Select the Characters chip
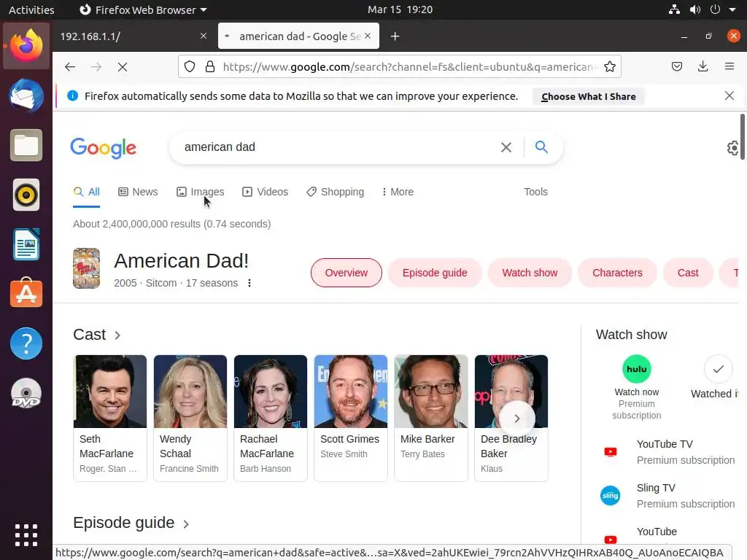Screen dimensions: 747x560 click(x=617, y=273)
